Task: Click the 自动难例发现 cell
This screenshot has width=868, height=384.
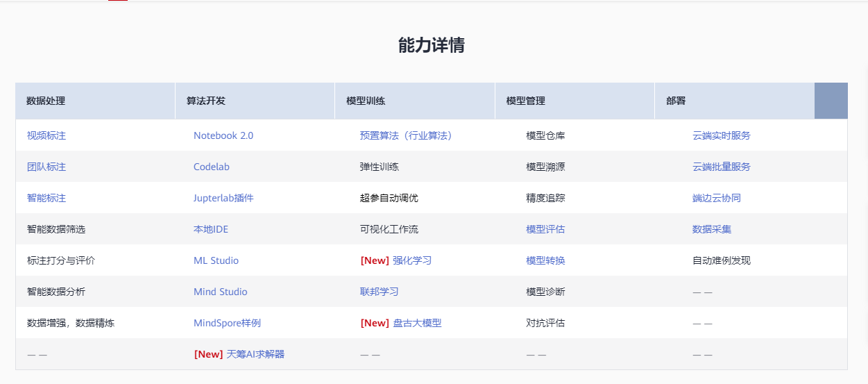Action: [x=722, y=260]
